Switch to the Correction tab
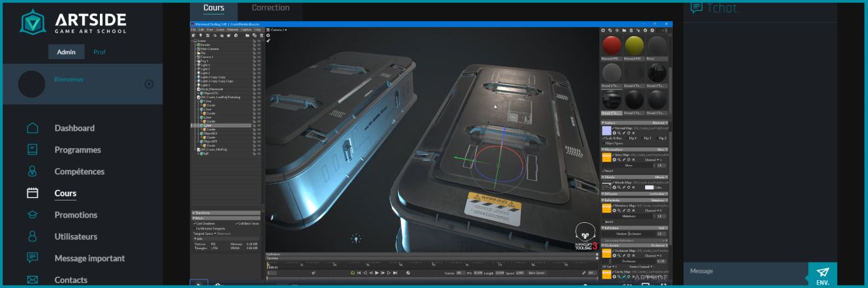This screenshot has width=868, height=288. coord(270,9)
